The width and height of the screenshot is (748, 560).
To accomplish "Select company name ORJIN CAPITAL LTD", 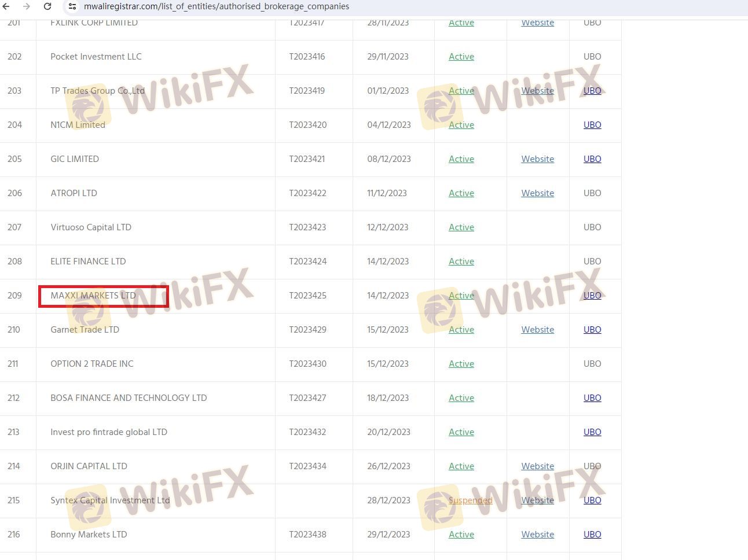I will tap(89, 466).
